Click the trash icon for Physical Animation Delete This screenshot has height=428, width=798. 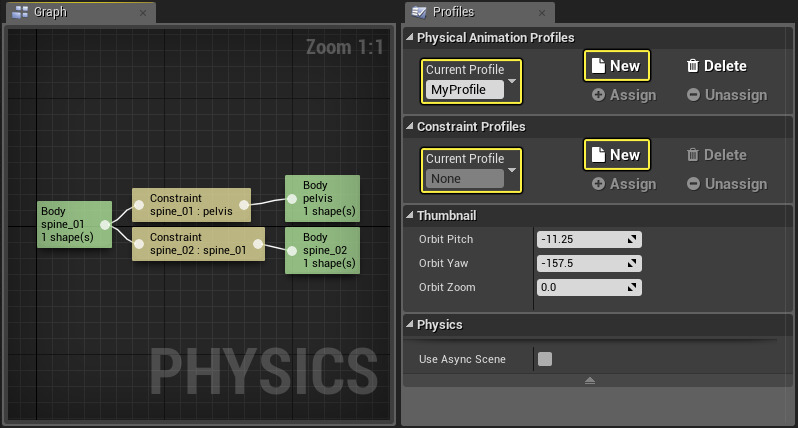click(x=692, y=66)
